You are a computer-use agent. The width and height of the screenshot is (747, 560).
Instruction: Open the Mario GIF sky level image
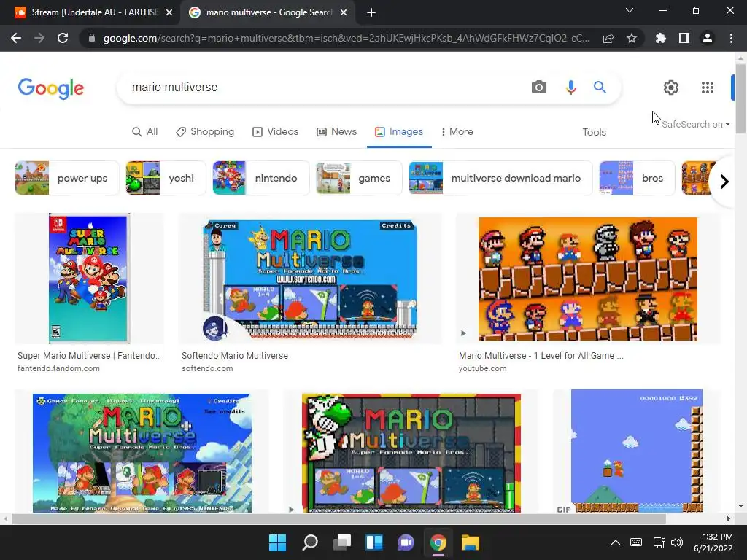(x=636, y=451)
